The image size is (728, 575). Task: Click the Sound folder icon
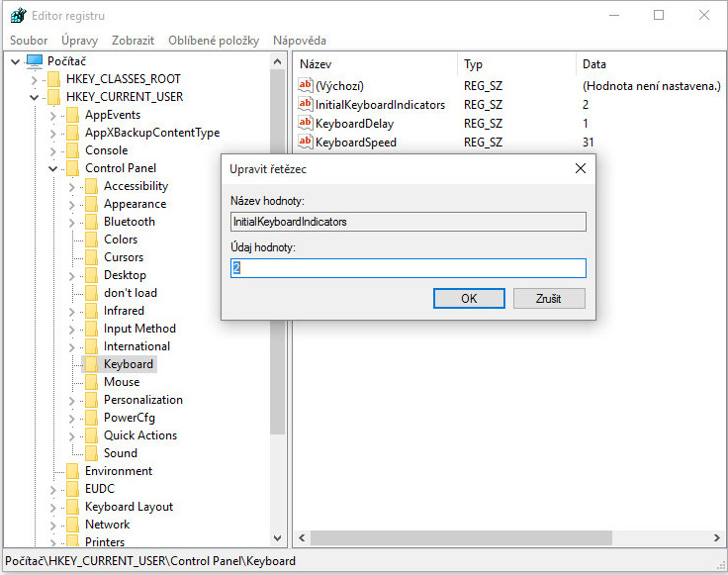tap(91, 453)
